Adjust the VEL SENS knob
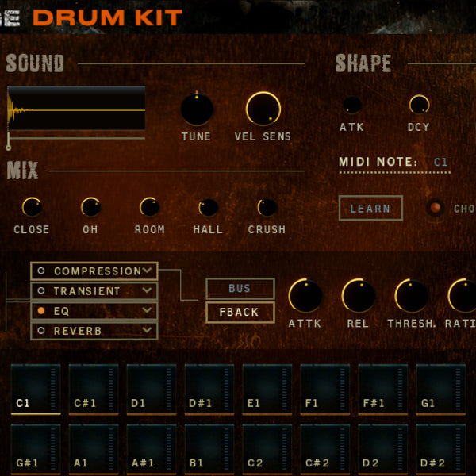 click(263, 109)
